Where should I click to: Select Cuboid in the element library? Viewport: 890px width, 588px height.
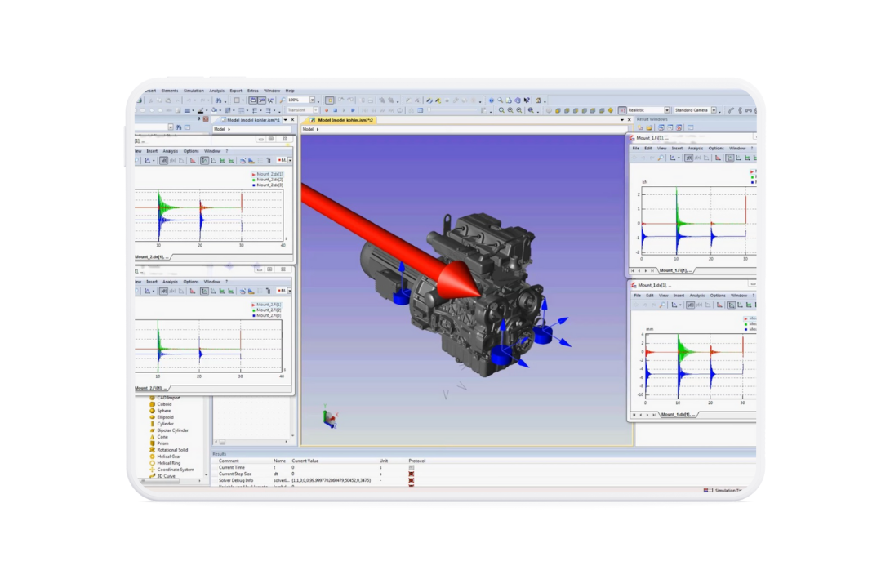161,405
